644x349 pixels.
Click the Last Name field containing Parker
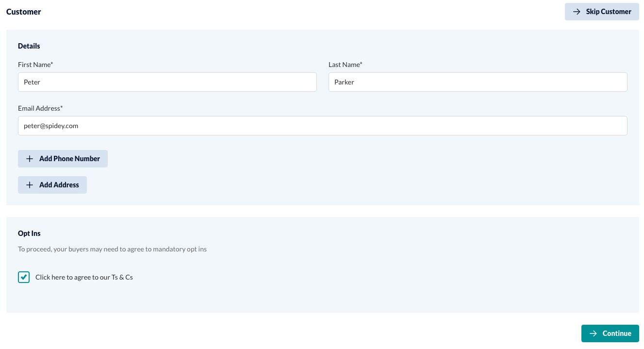[478, 82]
